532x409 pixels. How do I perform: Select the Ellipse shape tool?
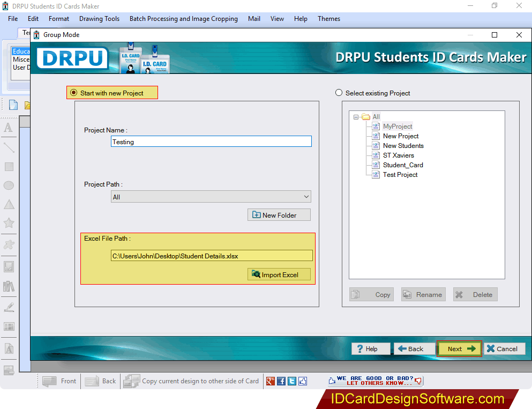[9, 185]
